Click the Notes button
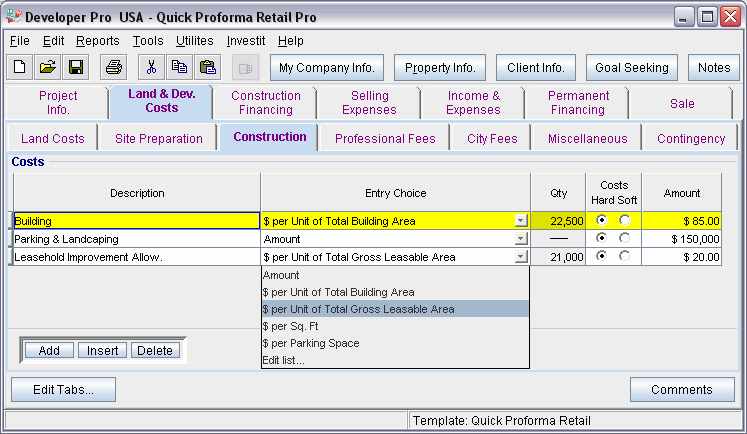 714,68
